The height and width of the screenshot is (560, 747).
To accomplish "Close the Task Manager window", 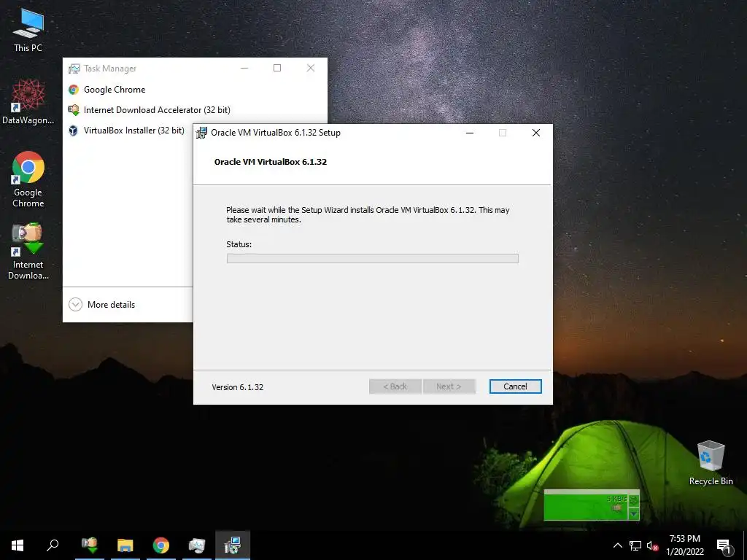I will click(x=311, y=68).
